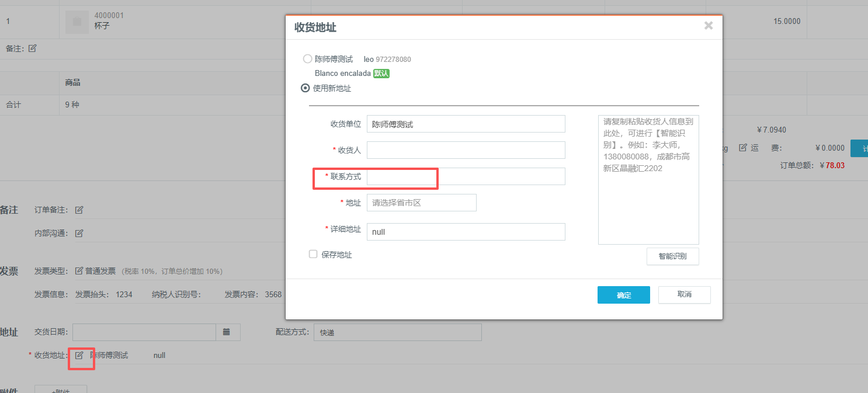Click the 普通发票 invoice type text
The width and height of the screenshot is (868, 393).
[x=100, y=271]
